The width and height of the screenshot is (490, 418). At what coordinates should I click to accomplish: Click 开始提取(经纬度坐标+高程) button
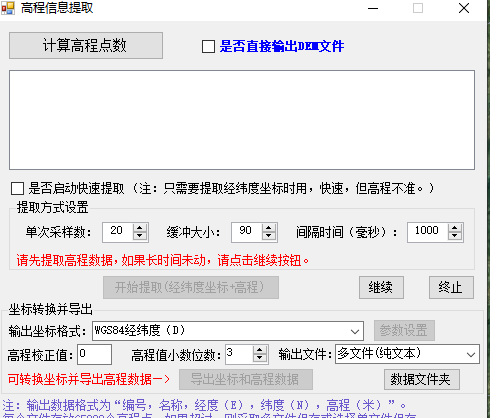pos(191,287)
